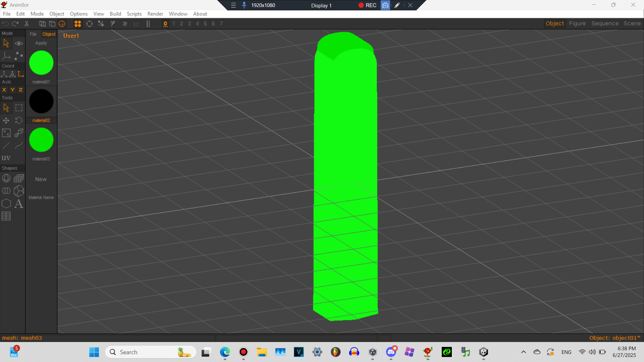Click the Scissors cut icon on toolbar

[x=26, y=23]
